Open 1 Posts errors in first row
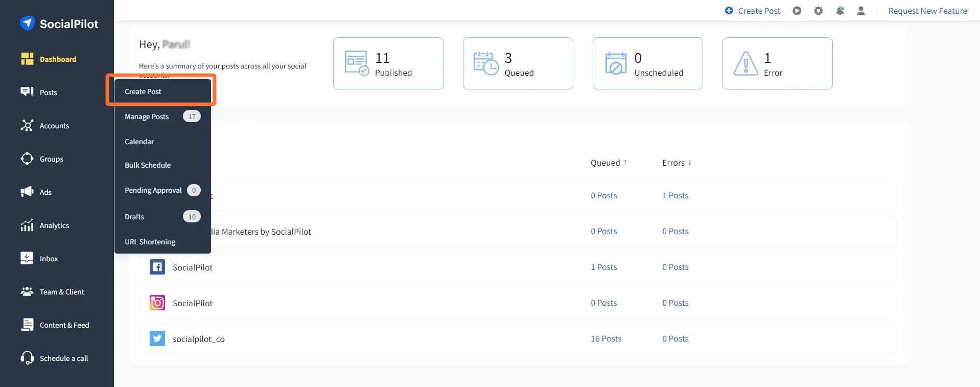The image size is (980, 387). pos(675,195)
